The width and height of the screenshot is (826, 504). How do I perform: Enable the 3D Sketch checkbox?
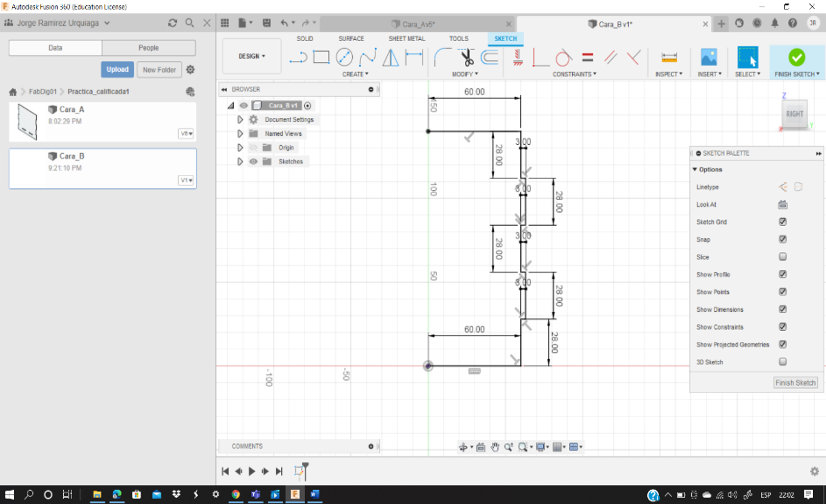point(783,362)
